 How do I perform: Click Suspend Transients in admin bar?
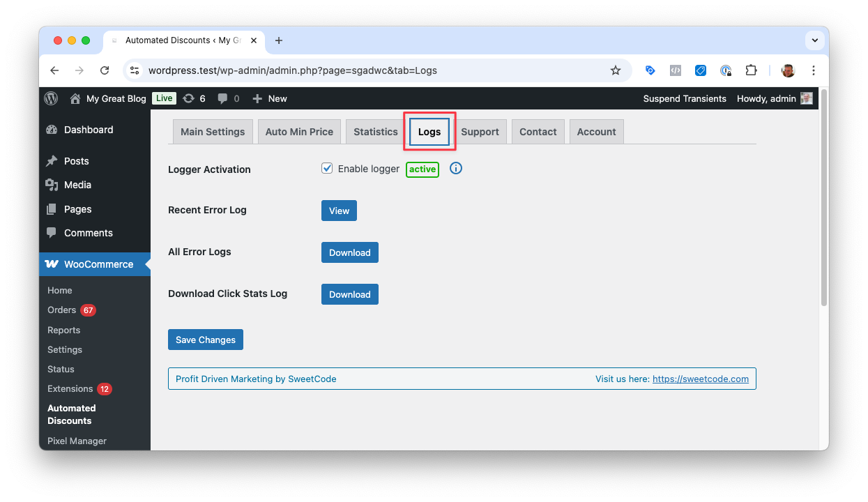point(685,98)
